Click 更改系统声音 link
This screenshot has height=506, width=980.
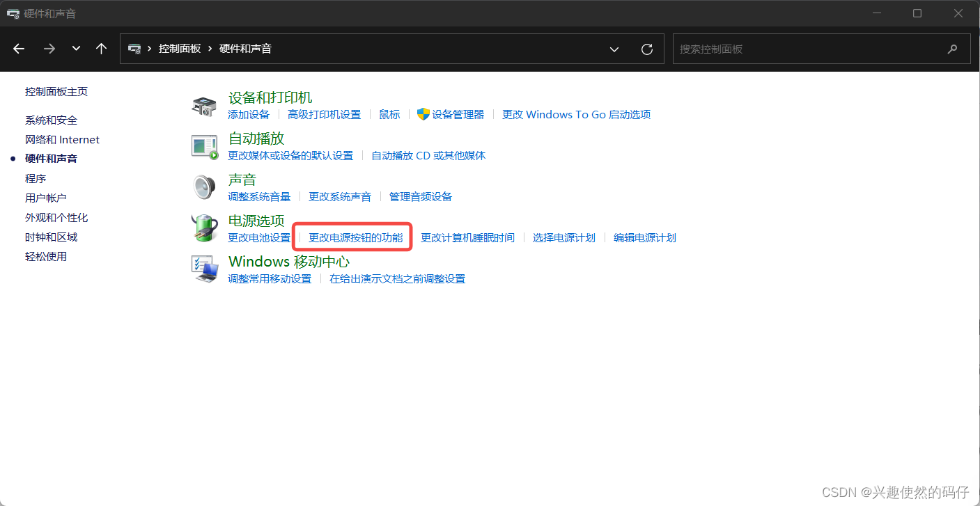click(x=340, y=197)
